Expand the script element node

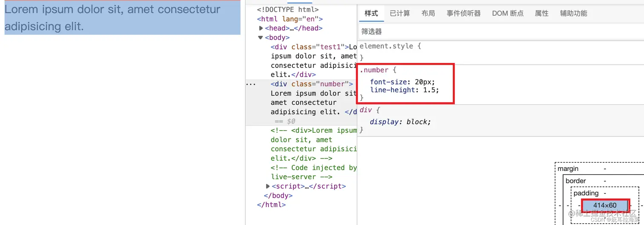click(x=267, y=186)
